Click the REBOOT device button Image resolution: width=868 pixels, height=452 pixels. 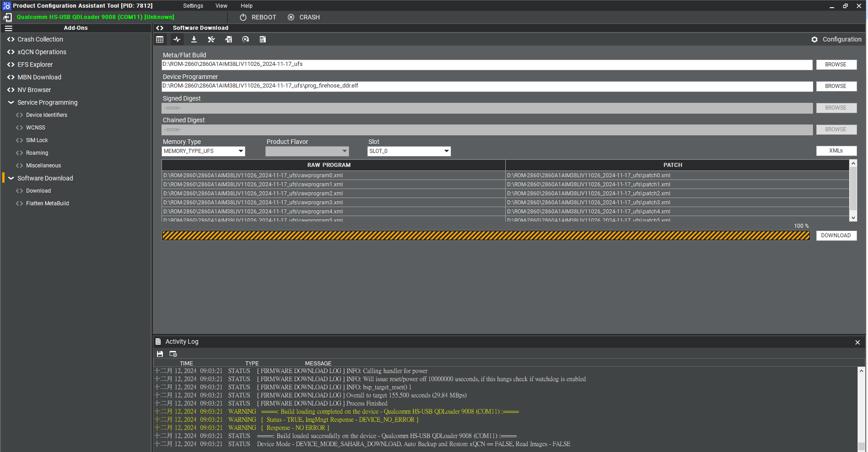258,17
